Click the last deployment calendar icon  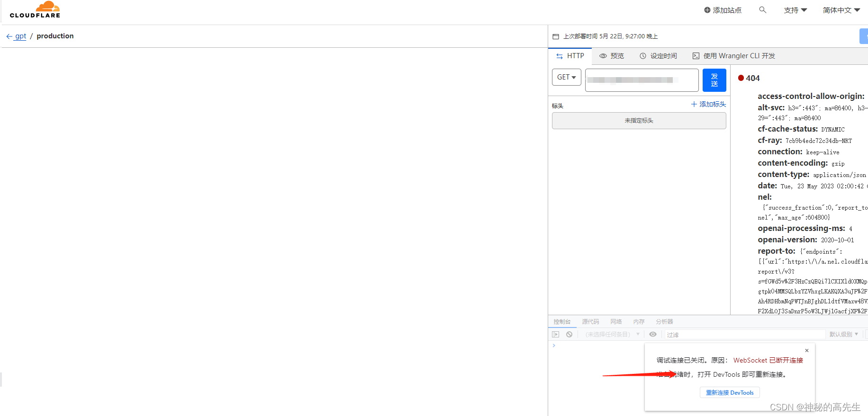click(x=556, y=36)
